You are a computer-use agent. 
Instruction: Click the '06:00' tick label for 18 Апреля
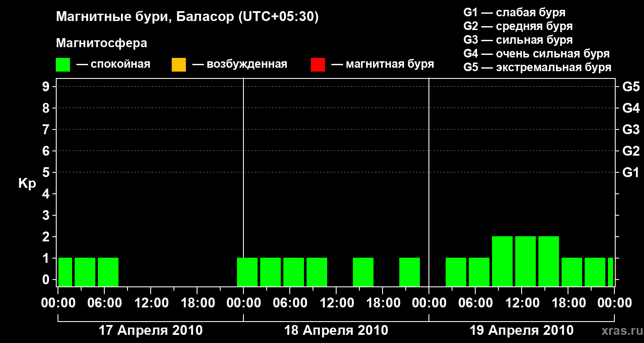point(290,303)
